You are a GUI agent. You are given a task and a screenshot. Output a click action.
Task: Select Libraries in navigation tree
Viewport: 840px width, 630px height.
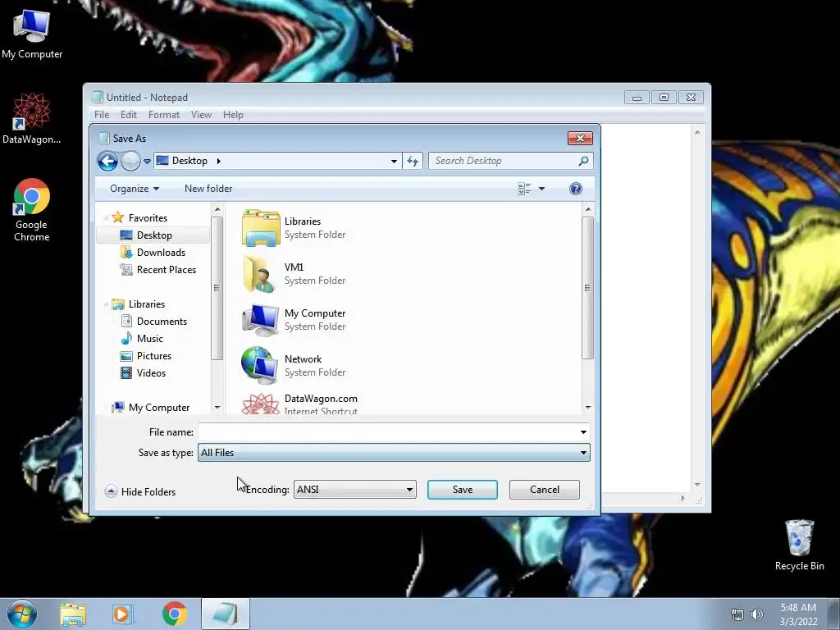click(x=146, y=304)
